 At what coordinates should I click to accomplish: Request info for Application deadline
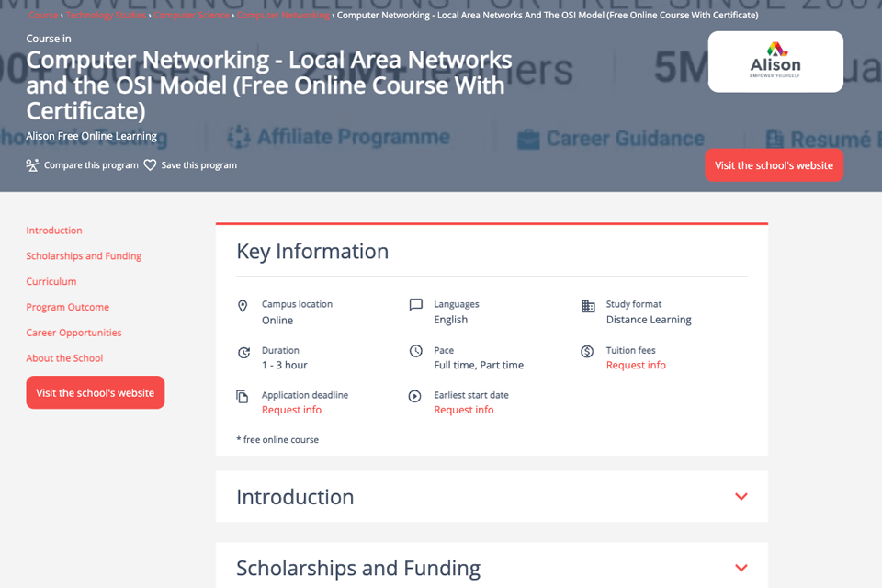pos(291,410)
